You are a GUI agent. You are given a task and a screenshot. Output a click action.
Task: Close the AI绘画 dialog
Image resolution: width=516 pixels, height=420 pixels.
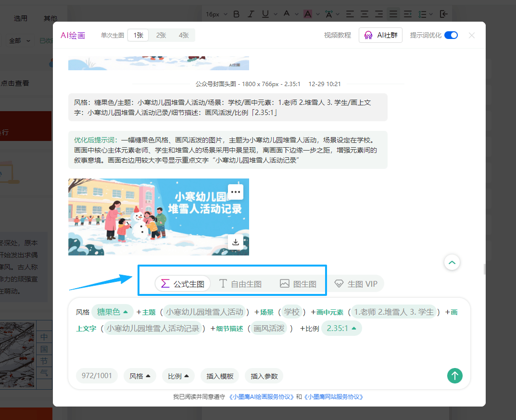click(472, 35)
